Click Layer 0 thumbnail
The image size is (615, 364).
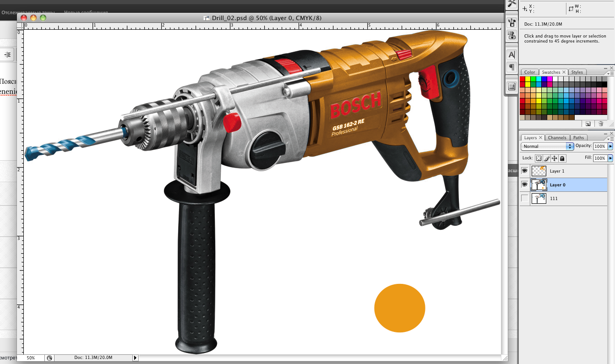click(x=539, y=185)
